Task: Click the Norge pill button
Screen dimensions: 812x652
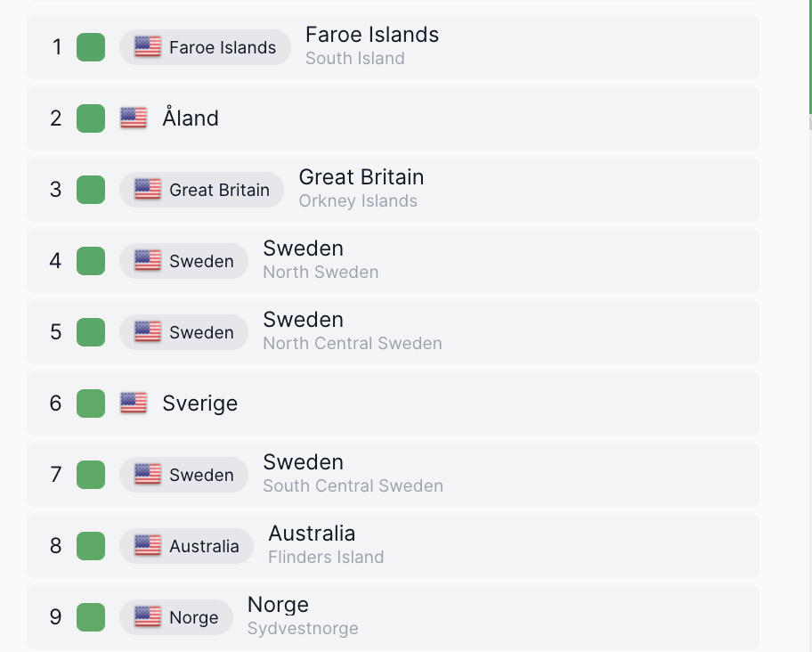Action: click(175, 616)
